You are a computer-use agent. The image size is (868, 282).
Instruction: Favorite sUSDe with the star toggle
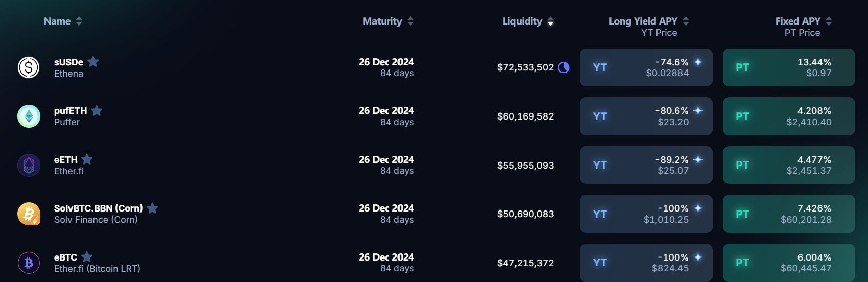[x=93, y=62]
